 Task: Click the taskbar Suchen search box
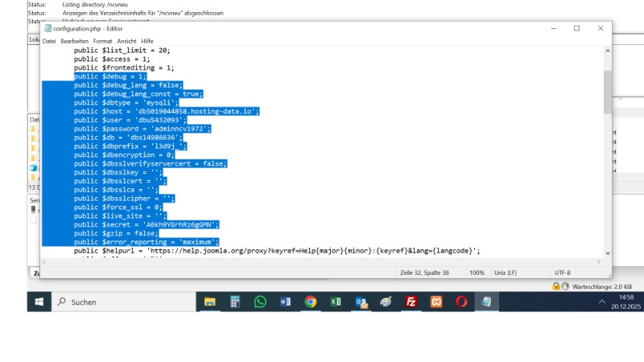121,302
